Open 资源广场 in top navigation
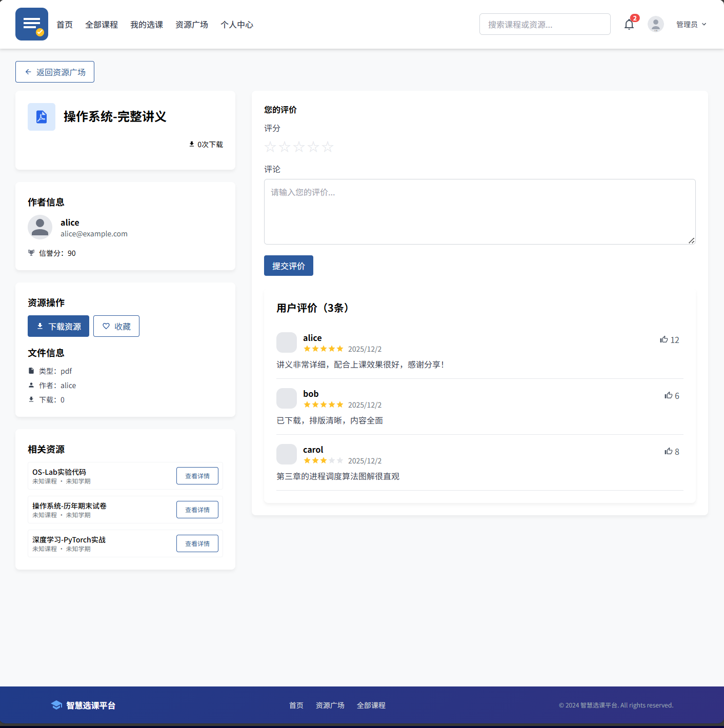 click(192, 25)
